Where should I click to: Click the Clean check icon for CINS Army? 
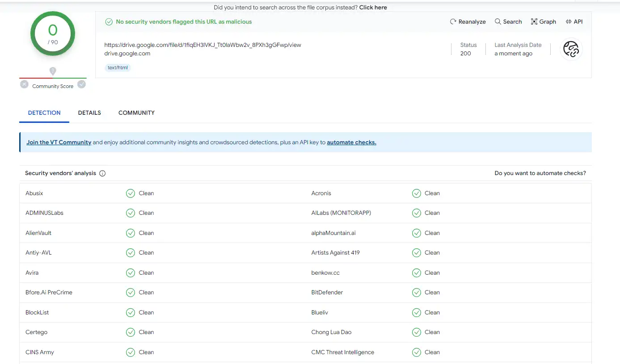tap(130, 352)
